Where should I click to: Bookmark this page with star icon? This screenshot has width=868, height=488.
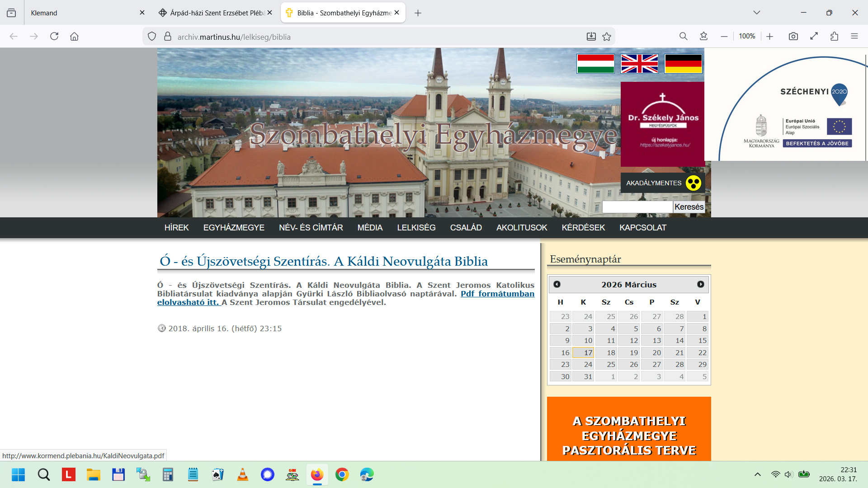coord(607,37)
